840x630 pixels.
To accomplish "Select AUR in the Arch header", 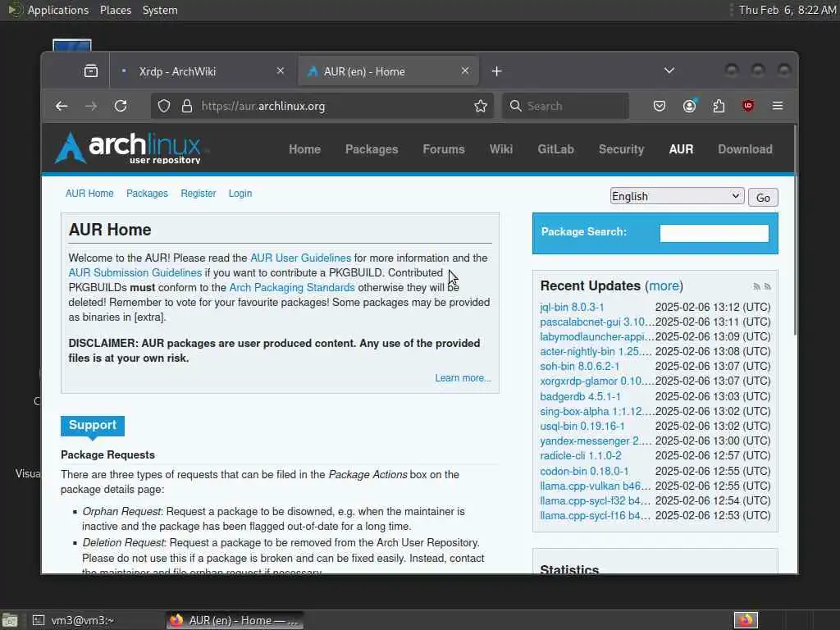I will (x=681, y=149).
